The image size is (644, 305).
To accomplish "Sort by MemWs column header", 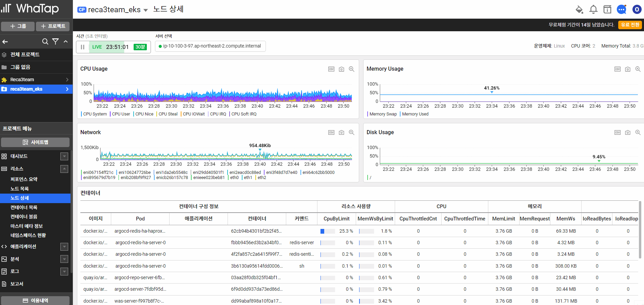I will (x=566, y=219).
